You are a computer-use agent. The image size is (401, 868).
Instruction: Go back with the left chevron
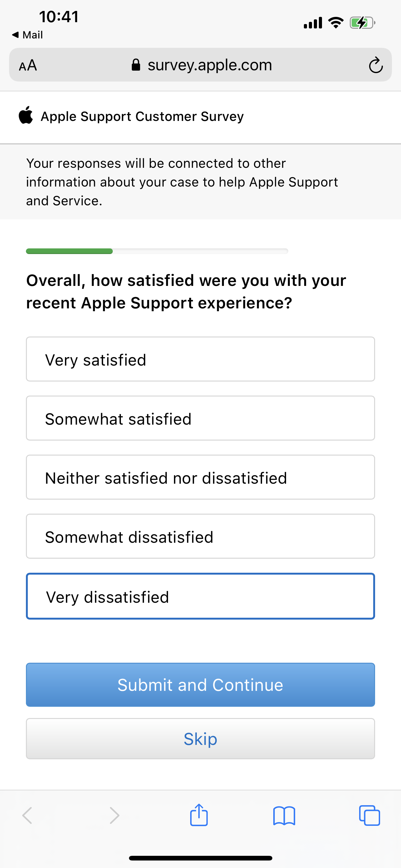point(27,816)
